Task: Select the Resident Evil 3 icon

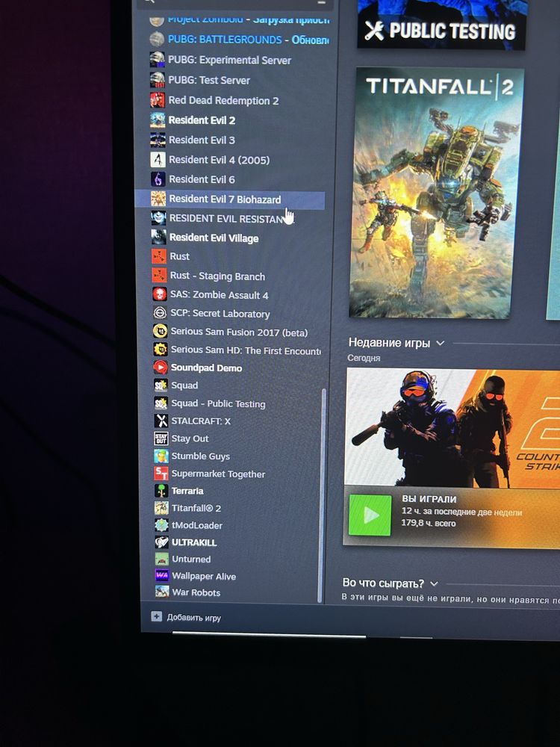Action: [158, 140]
